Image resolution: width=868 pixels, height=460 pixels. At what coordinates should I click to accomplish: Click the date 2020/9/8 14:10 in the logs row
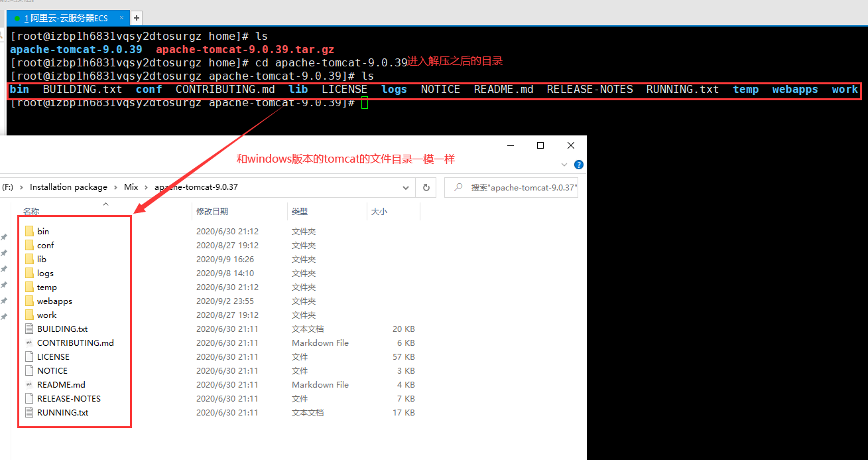(x=225, y=273)
